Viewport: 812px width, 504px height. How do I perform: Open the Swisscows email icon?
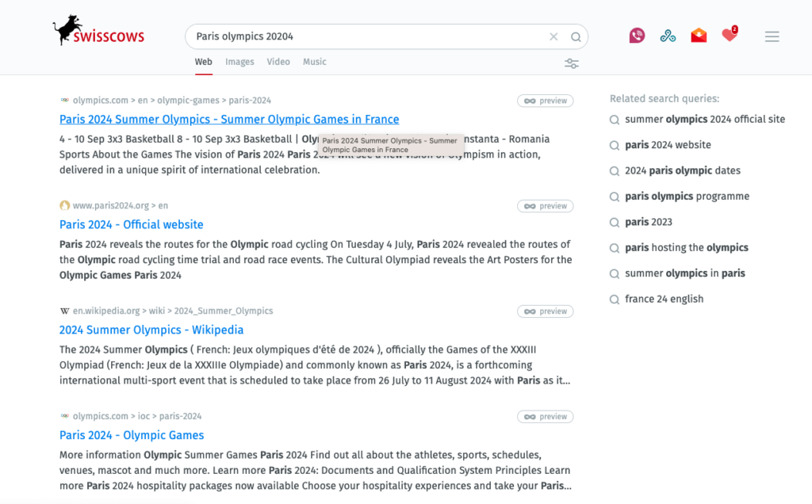(x=699, y=36)
